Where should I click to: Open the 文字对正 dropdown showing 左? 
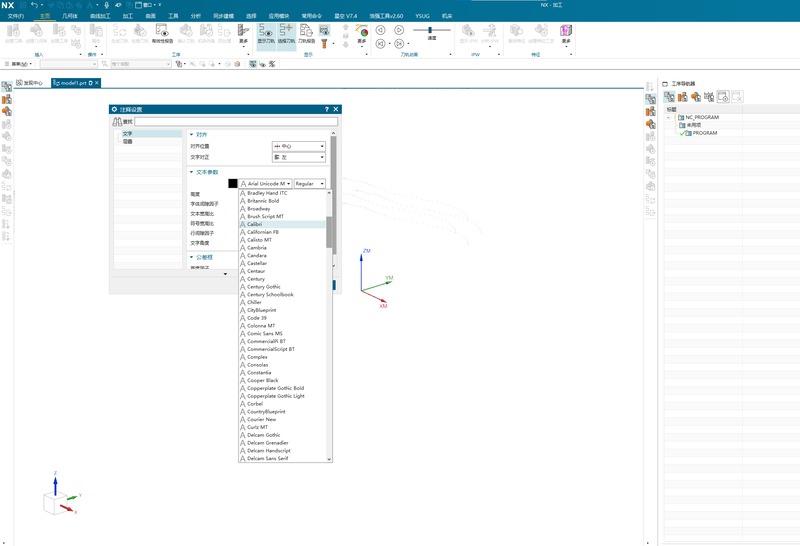298,157
